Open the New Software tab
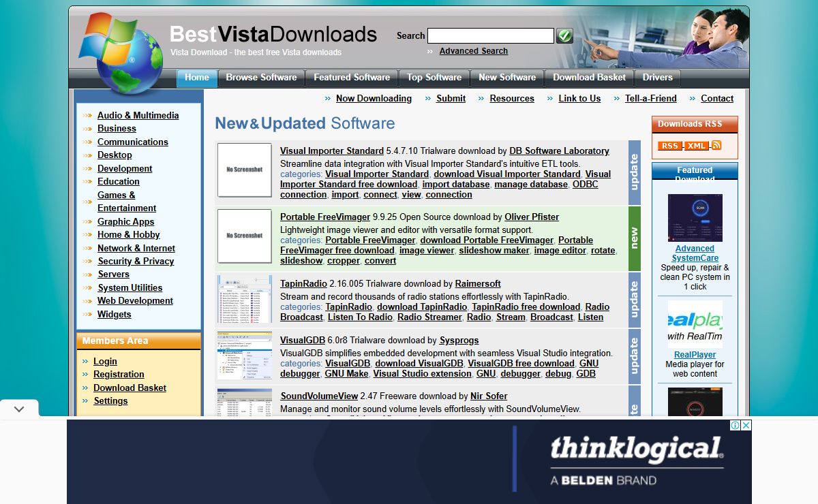Image resolution: width=818 pixels, height=504 pixels. coord(507,78)
